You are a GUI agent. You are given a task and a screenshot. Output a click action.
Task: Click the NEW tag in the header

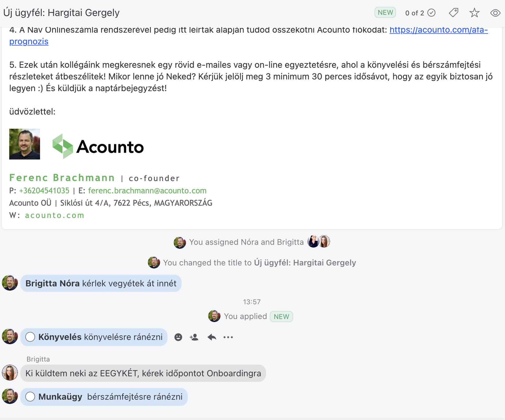pos(385,13)
